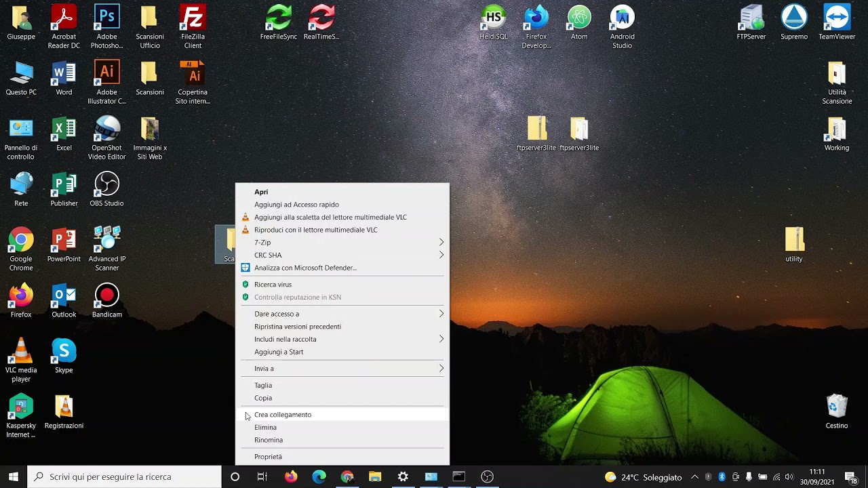Select the Working folder on the desktop
The image size is (868, 488).
(837, 134)
